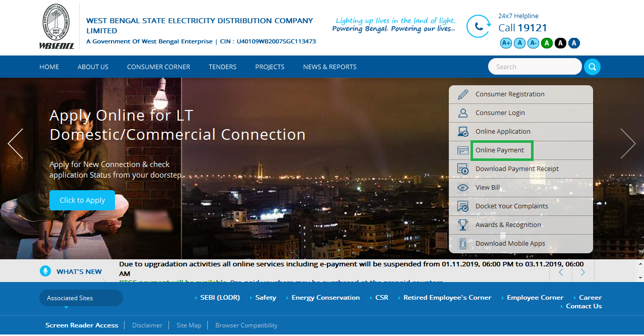Open Screen Reader Access link
Screen dimensions: 644x336
[82, 325]
